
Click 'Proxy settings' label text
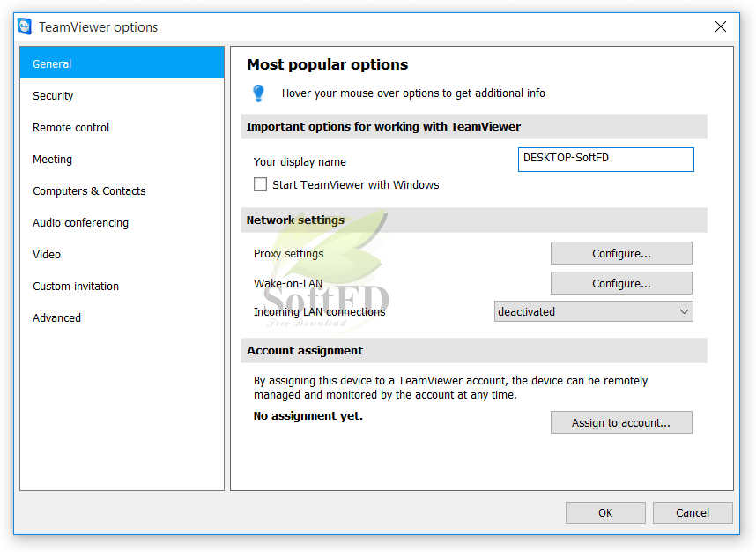[x=289, y=254]
